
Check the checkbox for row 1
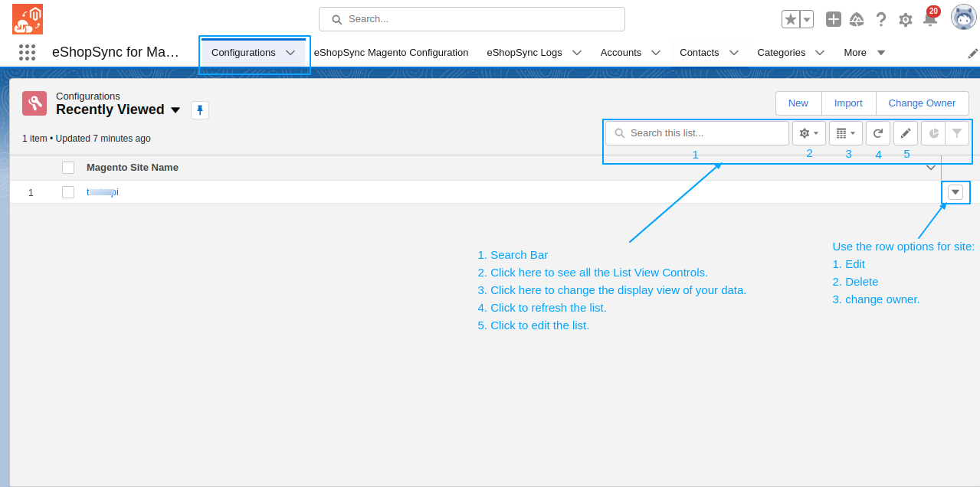pos(68,192)
